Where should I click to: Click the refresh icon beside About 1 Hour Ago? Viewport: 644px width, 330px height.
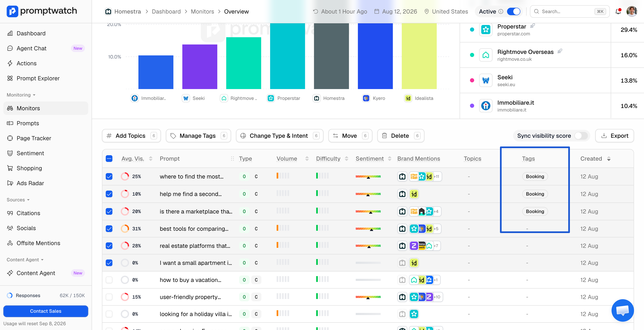coord(316,11)
